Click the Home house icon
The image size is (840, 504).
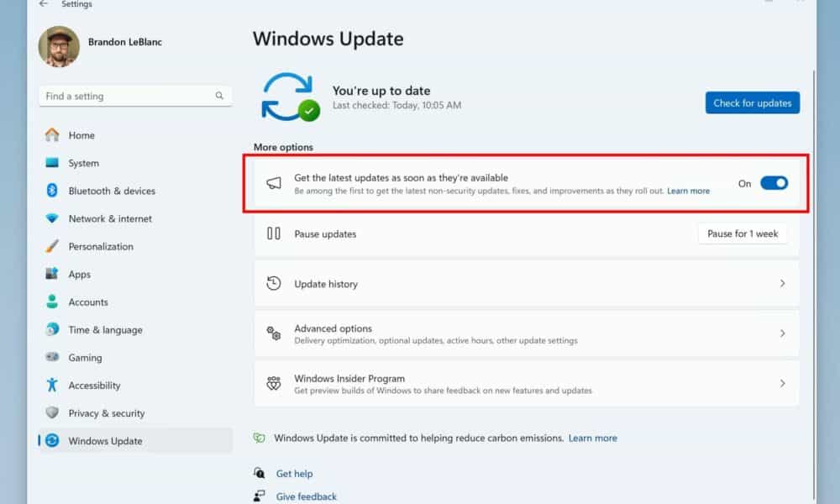click(x=52, y=134)
